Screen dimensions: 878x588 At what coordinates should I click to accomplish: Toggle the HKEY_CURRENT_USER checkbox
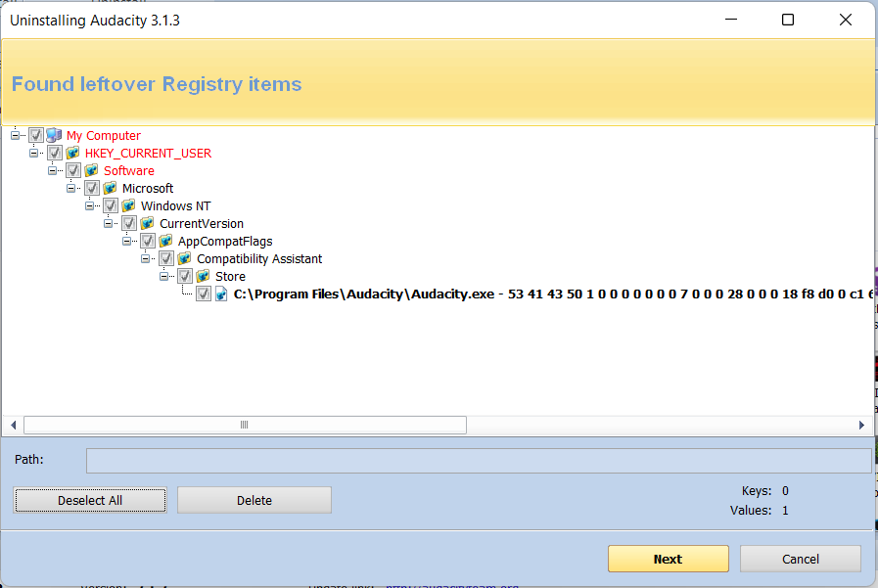[x=54, y=153]
